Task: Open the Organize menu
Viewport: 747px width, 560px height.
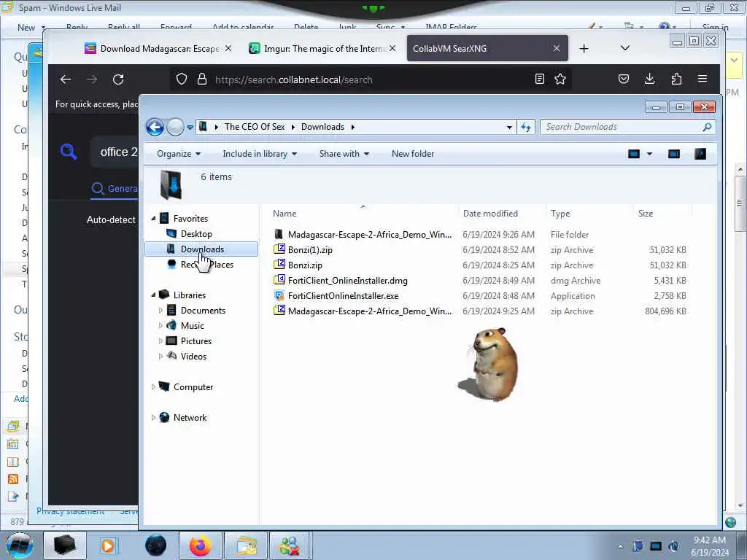Action: tap(179, 154)
